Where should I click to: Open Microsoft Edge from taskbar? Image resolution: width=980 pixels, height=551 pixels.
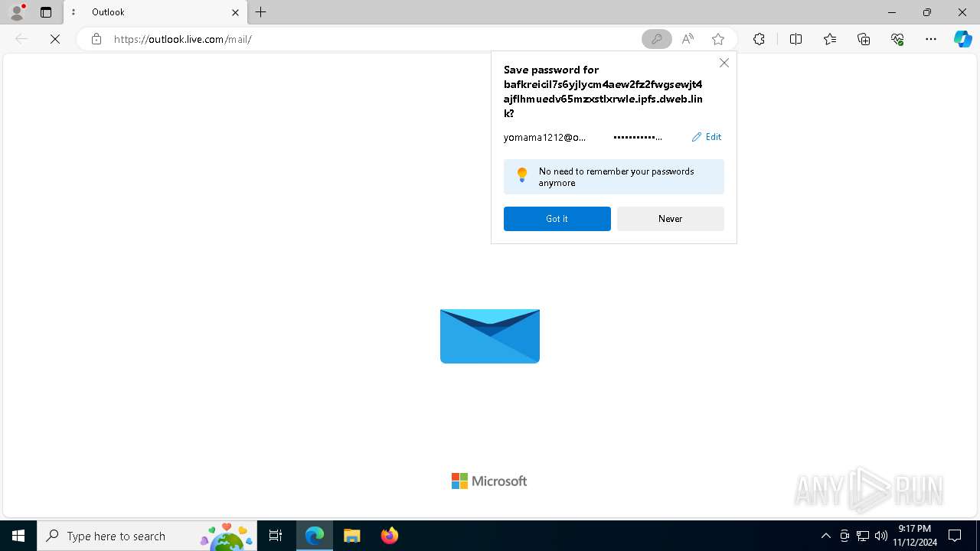point(315,536)
